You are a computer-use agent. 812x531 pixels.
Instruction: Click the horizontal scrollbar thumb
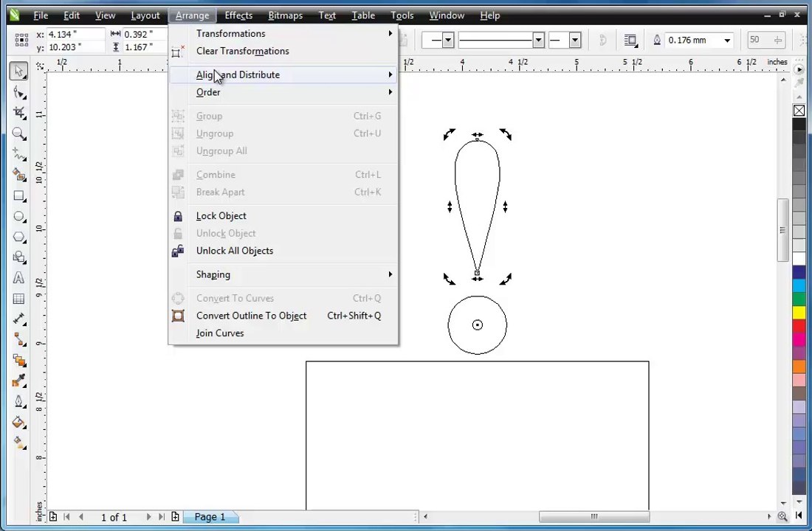click(x=594, y=516)
